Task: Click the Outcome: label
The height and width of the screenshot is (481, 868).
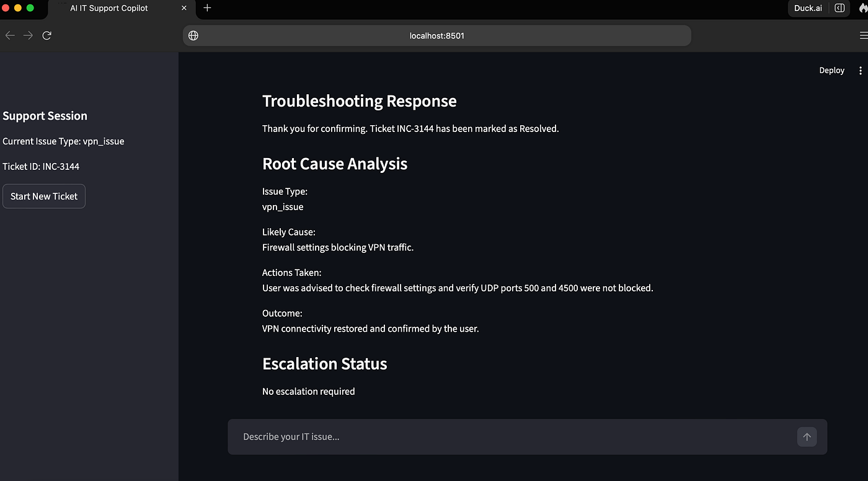Action: pyautogui.click(x=282, y=314)
